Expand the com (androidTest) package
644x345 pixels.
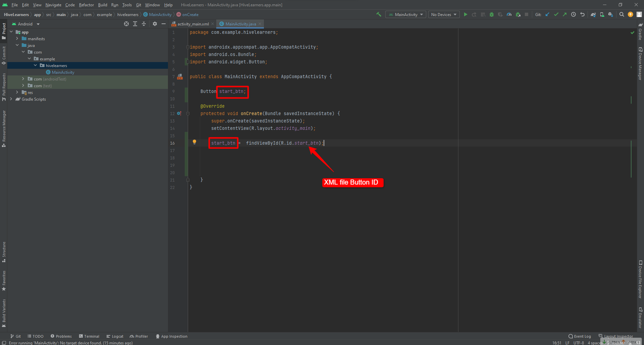(24, 79)
